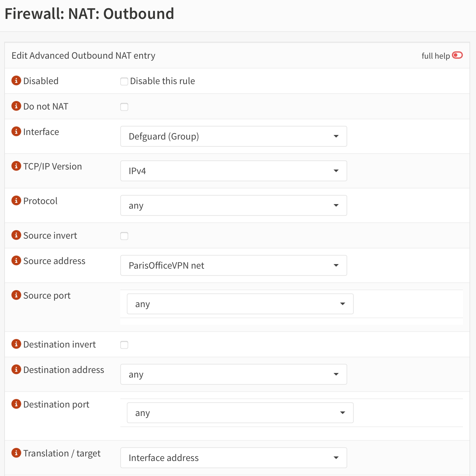This screenshot has height=476, width=476.
Task: Click the info icon beside Source invert
Action: point(16,235)
